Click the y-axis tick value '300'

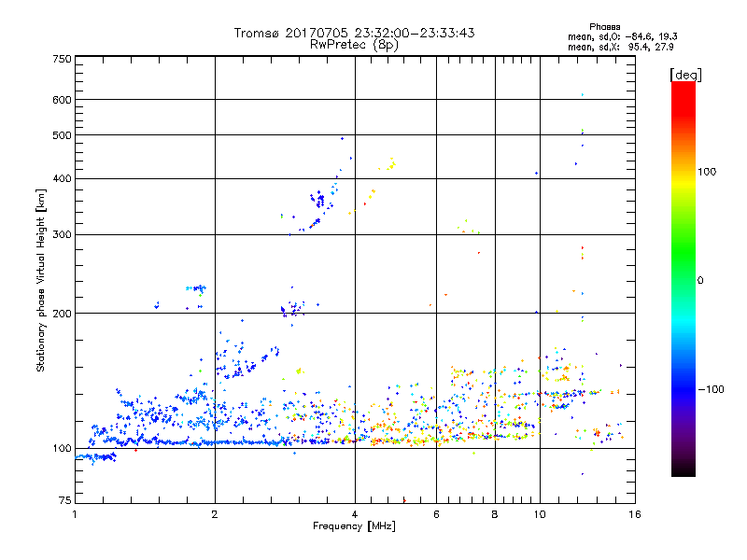[x=62, y=235]
